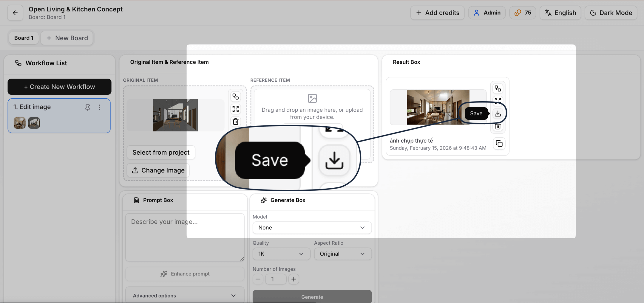
Task: Expand original item image to fullscreen
Action: [x=235, y=109]
